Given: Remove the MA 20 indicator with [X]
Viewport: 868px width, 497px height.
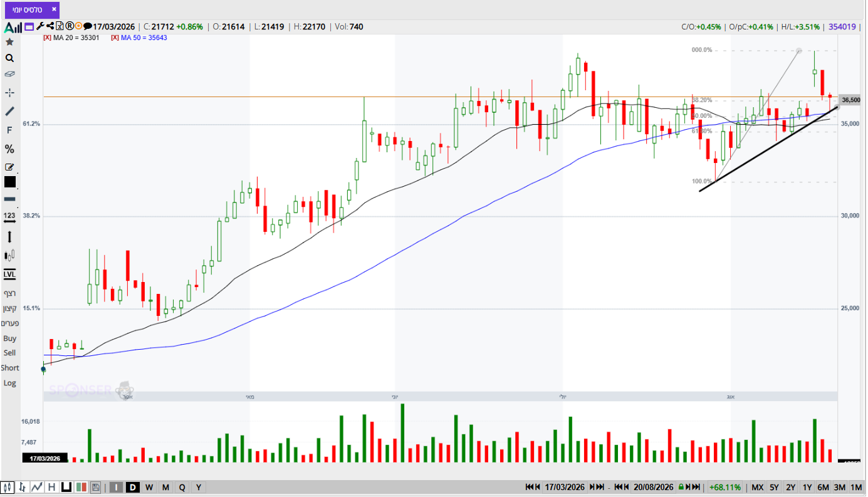Looking at the screenshot, I should coord(47,38).
